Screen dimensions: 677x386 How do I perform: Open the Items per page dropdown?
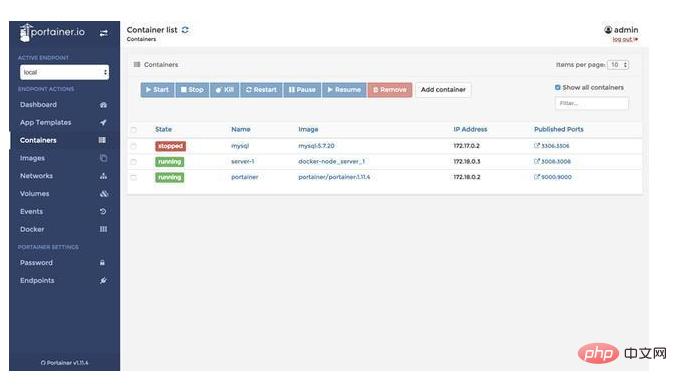click(618, 65)
